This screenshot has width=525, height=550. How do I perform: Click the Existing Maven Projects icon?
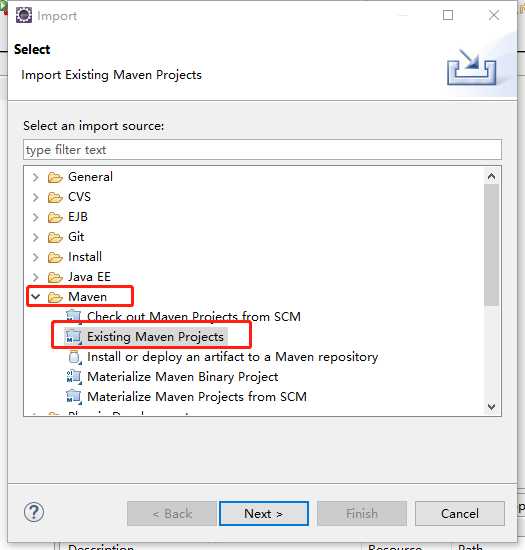(74, 337)
